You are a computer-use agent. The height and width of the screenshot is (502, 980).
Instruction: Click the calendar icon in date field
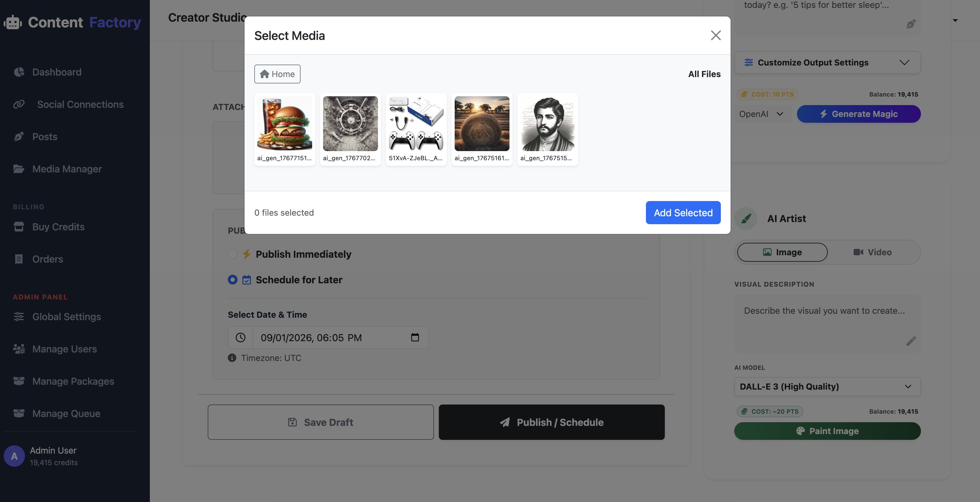click(415, 337)
